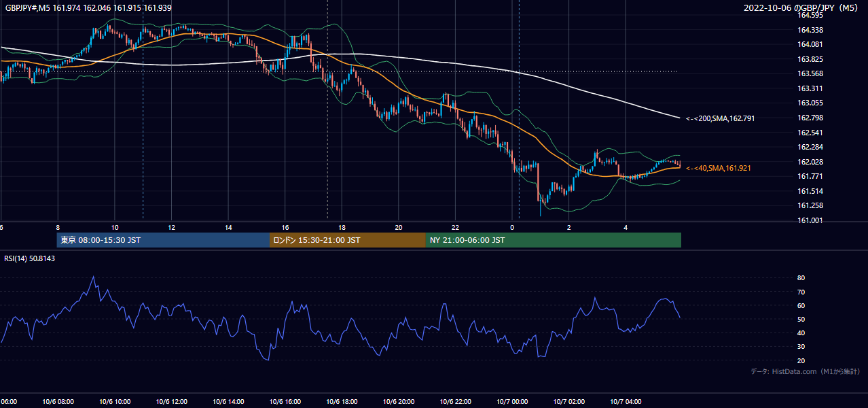Click the 164.338 price axis label

pyautogui.click(x=810, y=30)
